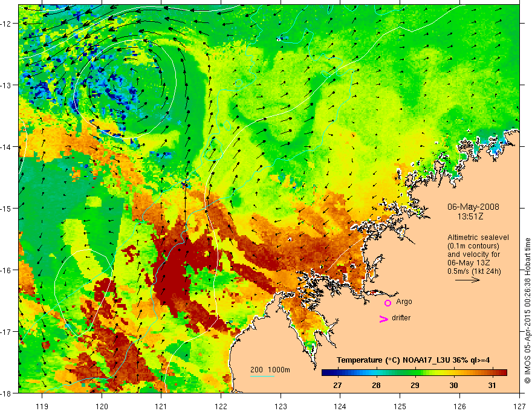This screenshot has height=411, width=532.
Task: Click the magenta Argo circle symbol
Action: [x=388, y=303]
